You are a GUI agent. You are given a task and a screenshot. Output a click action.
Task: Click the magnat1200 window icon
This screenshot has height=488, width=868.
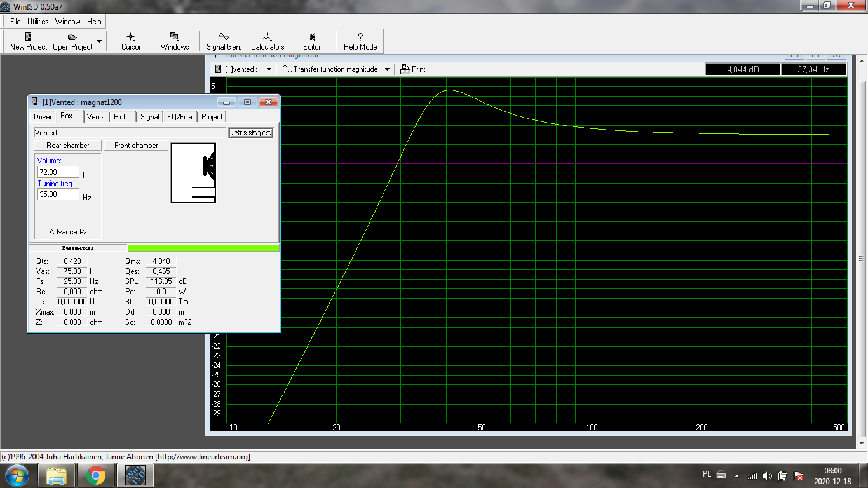click(x=35, y=102)
